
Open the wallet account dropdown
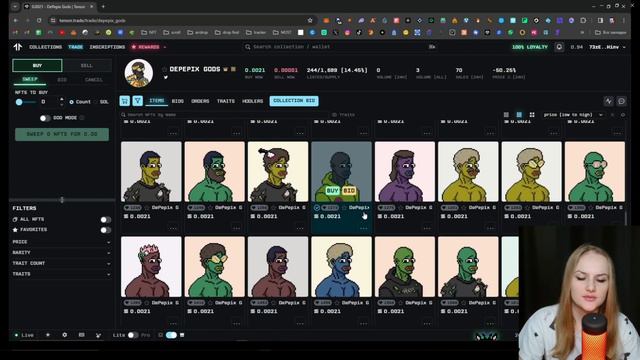(x=607, y=47)
